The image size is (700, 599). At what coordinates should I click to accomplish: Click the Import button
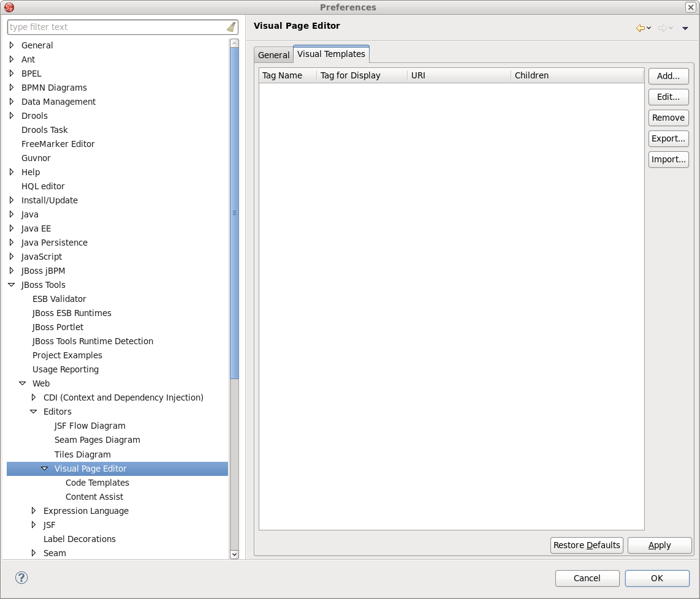tap(668, 159)
